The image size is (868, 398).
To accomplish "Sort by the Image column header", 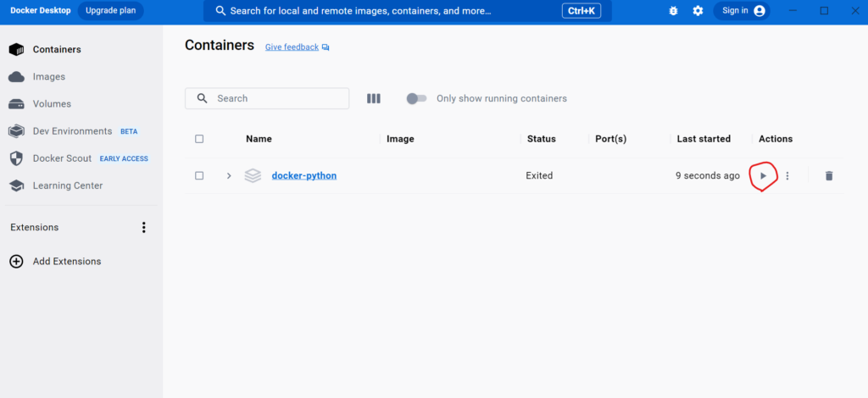I will coord(400,139).
